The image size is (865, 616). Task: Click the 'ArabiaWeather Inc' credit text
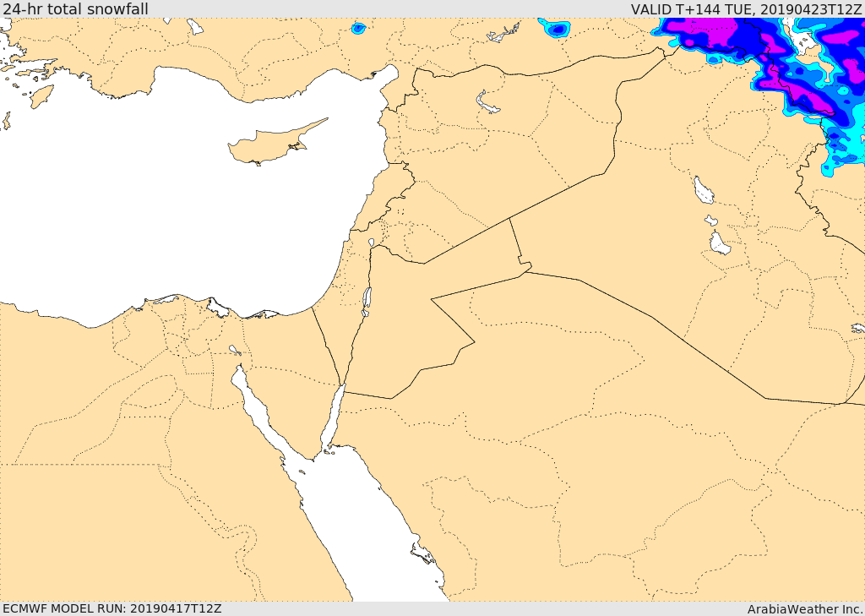pyautogui.click(x=804, y=609)
